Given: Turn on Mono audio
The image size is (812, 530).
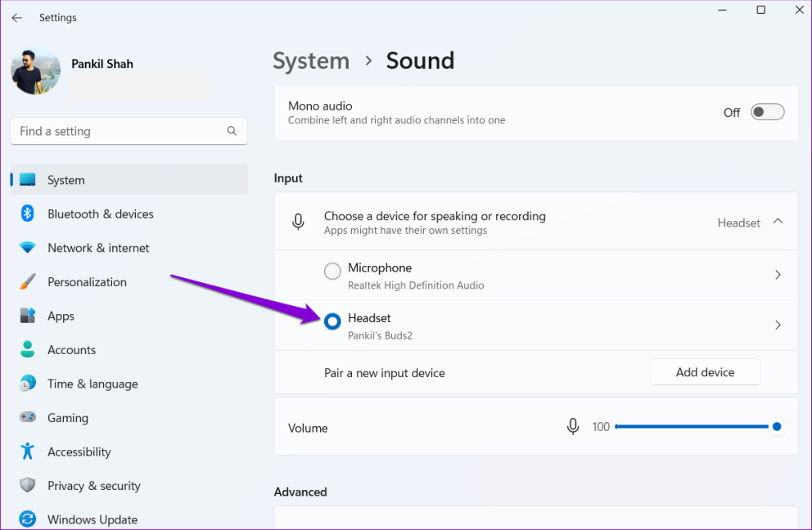Looking at the screenshot, I should point(767,111).
